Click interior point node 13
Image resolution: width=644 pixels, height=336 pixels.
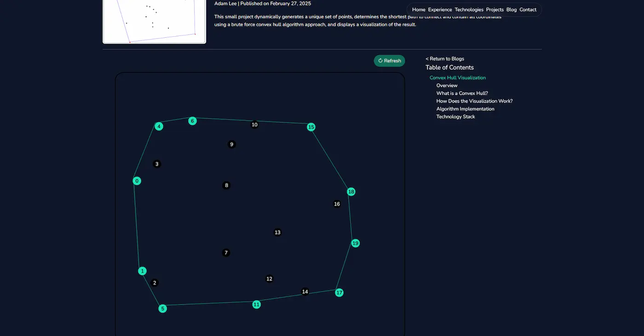tap(277, 233)
